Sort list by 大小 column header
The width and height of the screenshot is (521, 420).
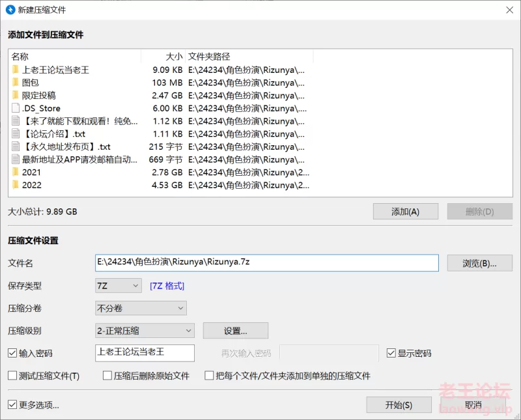(x=163, y=57)
